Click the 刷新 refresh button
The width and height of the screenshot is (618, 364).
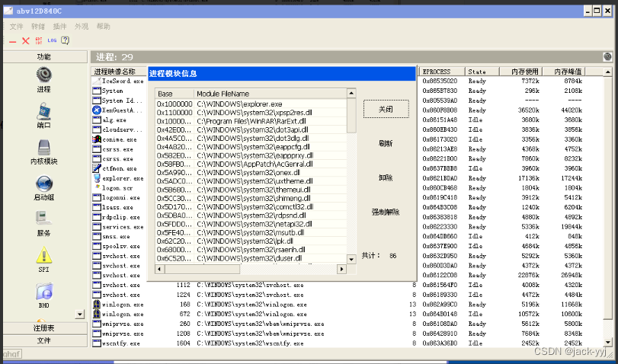(386, 143)
